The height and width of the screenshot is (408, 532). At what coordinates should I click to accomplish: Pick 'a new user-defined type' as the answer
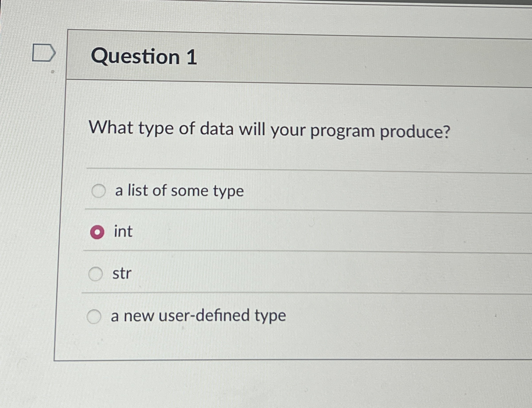pyautogui.click(x=95, y=315)
